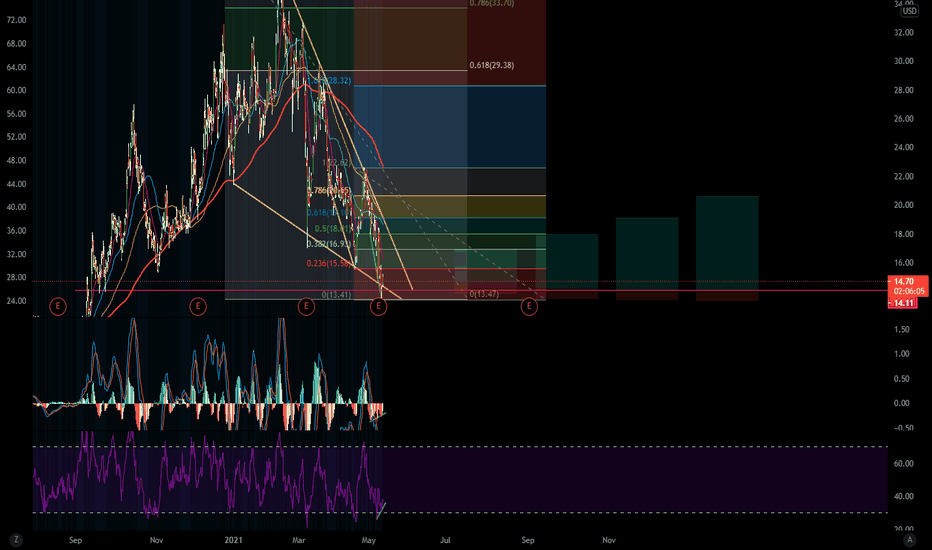
Task: Click the current price label 14.70
Action: coord(904,281)
